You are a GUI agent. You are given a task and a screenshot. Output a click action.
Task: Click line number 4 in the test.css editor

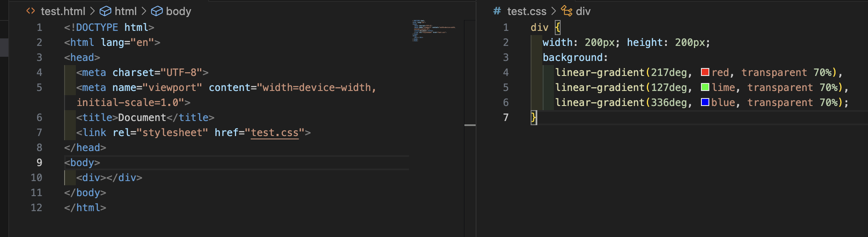[506, 73]
